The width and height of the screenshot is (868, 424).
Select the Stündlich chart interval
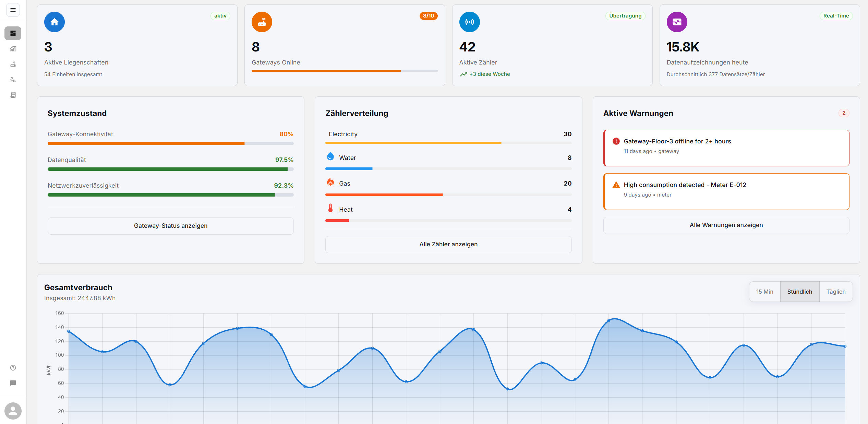pyautogui.click(x=799, y=292)
